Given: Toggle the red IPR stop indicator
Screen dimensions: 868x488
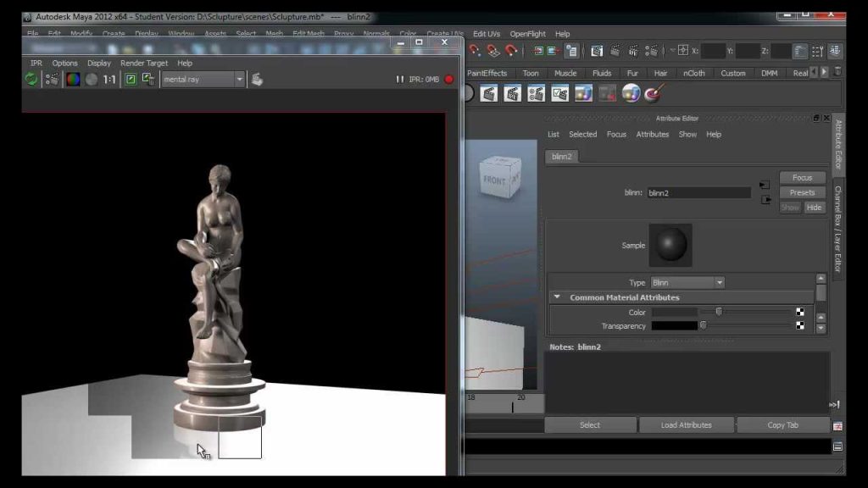Looking at the screenshot, I should 449,79.
